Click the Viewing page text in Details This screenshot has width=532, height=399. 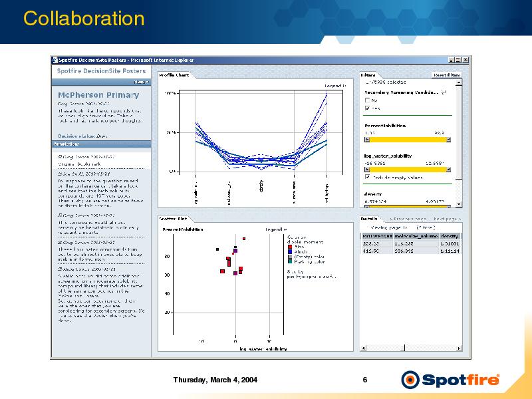click(402, 227)
